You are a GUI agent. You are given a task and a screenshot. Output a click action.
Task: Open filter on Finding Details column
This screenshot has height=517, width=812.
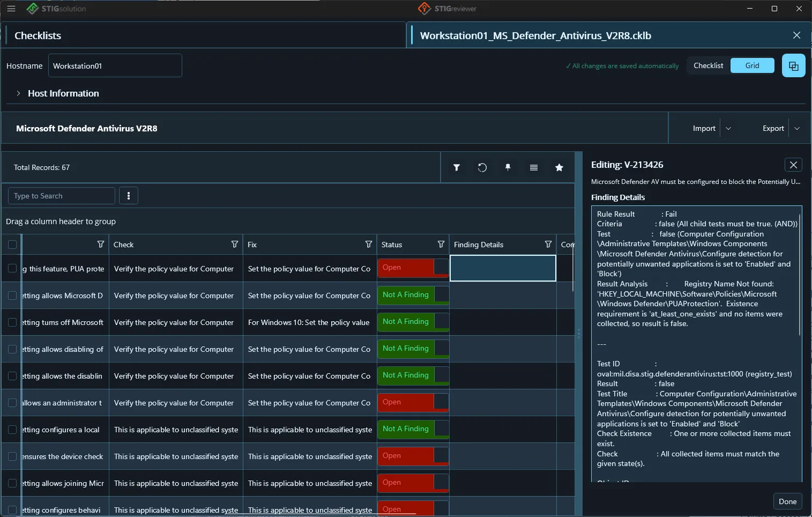pyautogui.click(x=548, y=245)
